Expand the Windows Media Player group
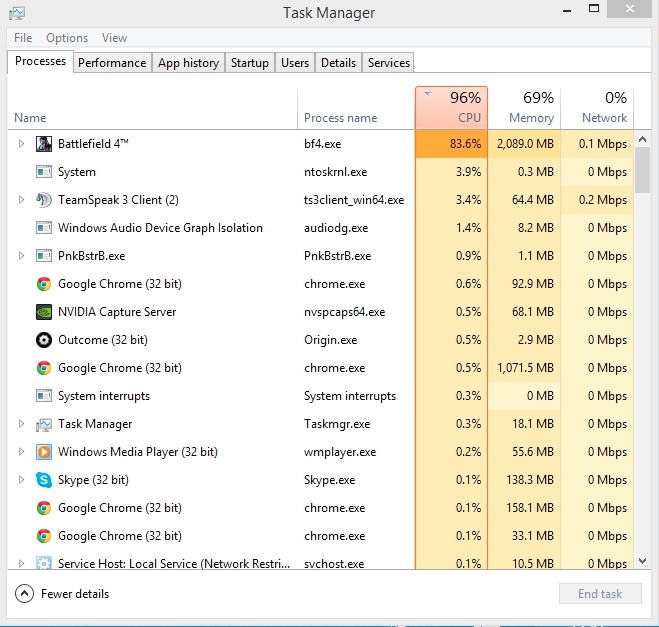This screenshot has height=627, width=659. coord(21,452)
